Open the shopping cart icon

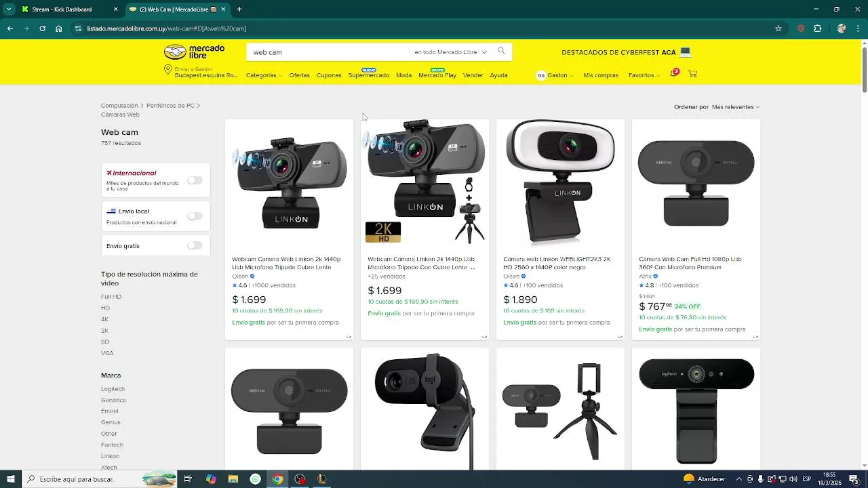coord(692,73)
